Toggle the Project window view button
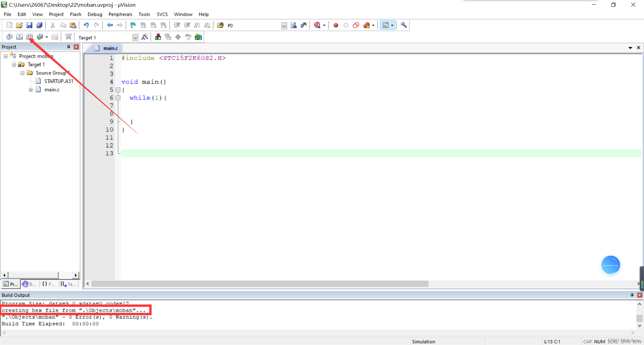The width and height of the screenshot is (644, 345). click(x=385, y=25)
